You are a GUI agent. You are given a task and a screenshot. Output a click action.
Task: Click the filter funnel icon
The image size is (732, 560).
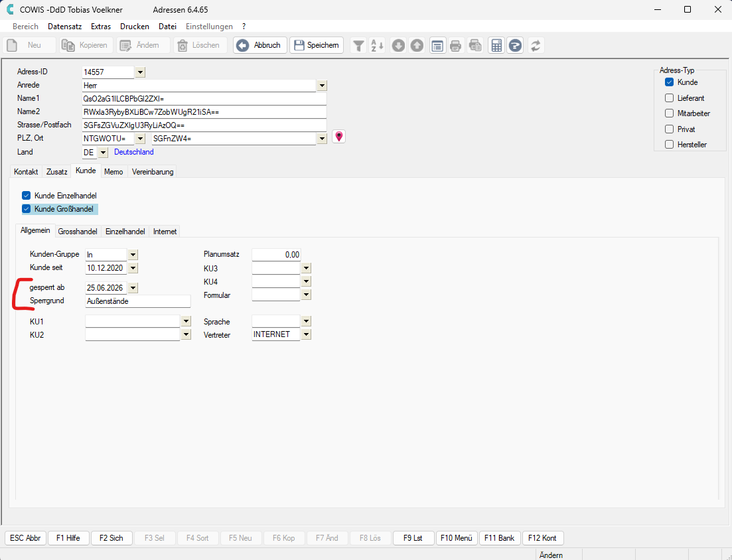tap(358, 46)
